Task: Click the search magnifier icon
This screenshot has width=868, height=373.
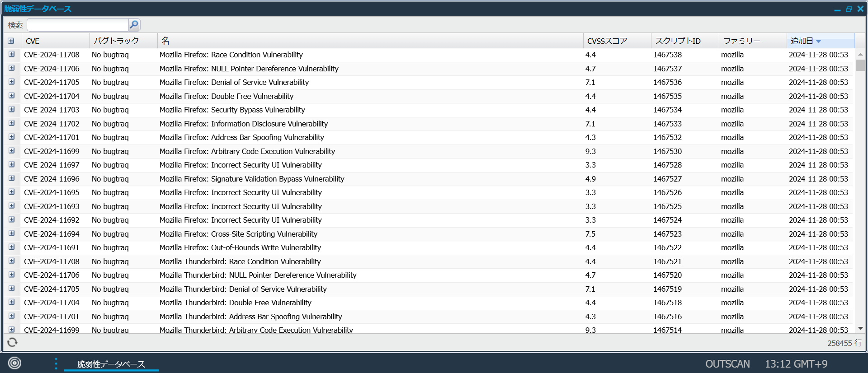Action: coord(134,24)
